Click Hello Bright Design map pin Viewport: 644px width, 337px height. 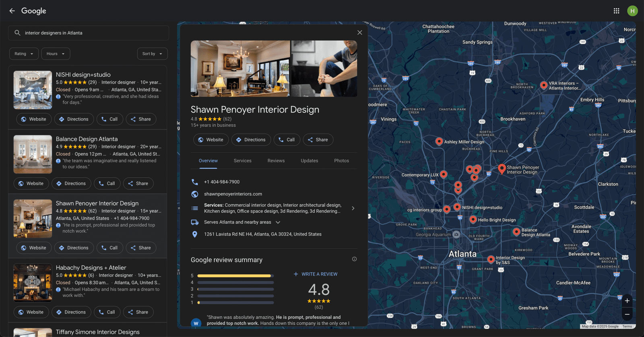pos(473,219)
